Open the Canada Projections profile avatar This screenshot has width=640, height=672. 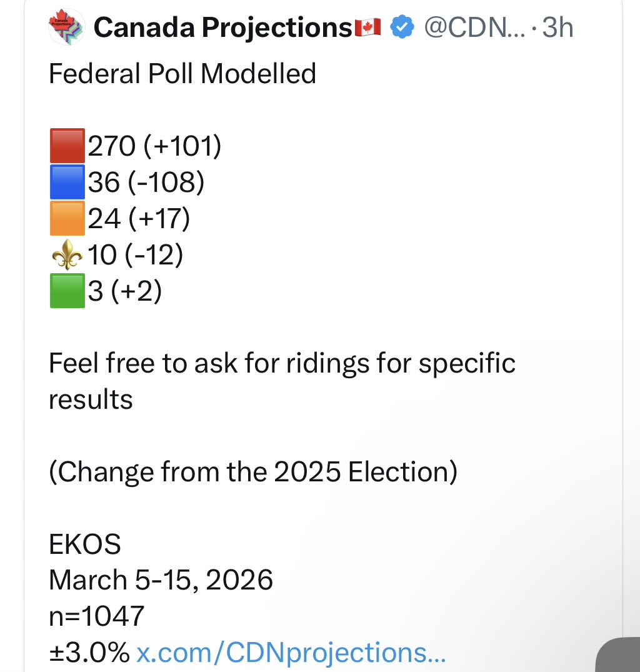[x=66, y=27]
